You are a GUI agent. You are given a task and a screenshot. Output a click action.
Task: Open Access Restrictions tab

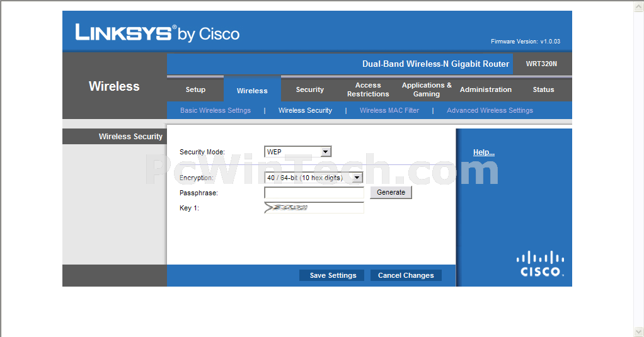click(368, 89)
